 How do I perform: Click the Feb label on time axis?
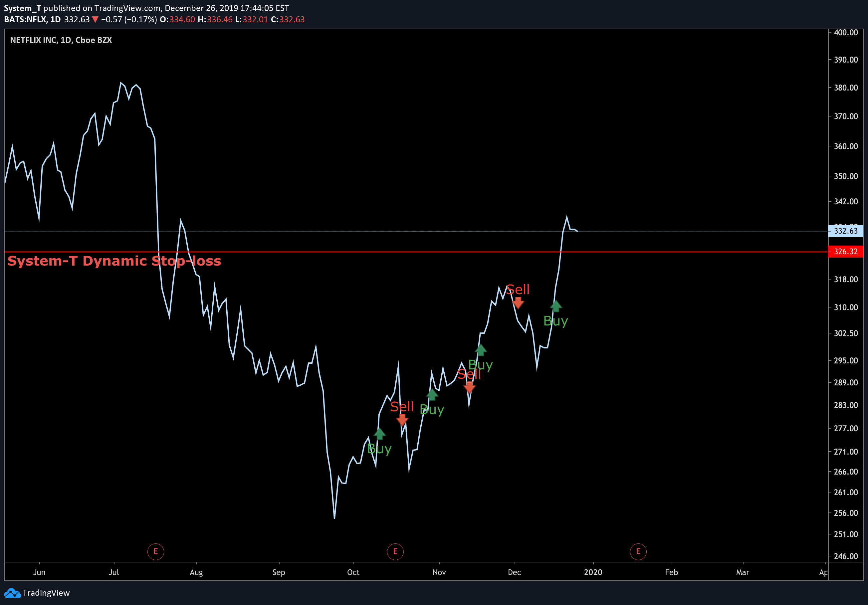671,572
